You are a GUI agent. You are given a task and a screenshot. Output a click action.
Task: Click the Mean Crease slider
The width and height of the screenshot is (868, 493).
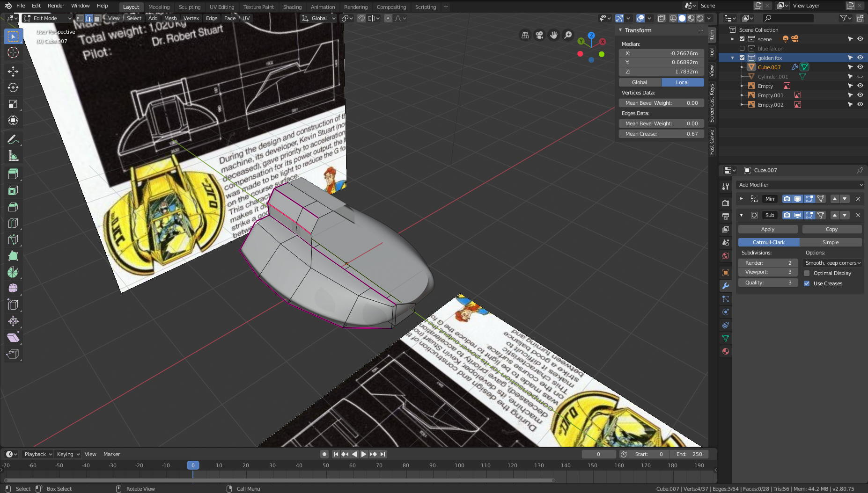662,134
